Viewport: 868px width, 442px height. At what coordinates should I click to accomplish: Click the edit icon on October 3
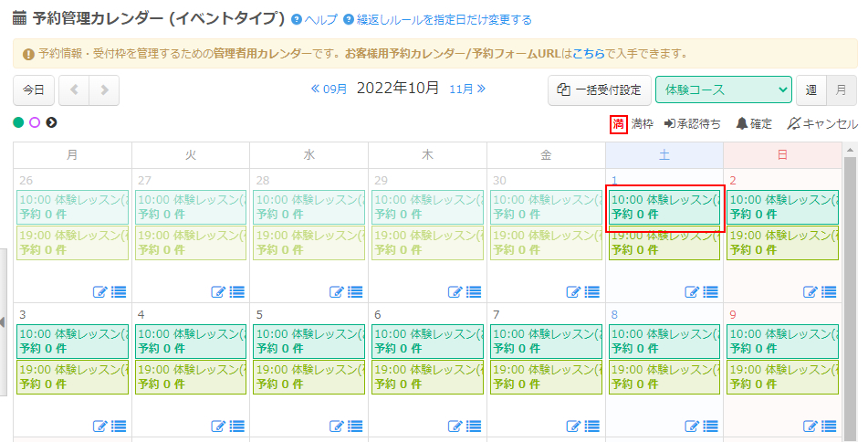tap(100, 426)
